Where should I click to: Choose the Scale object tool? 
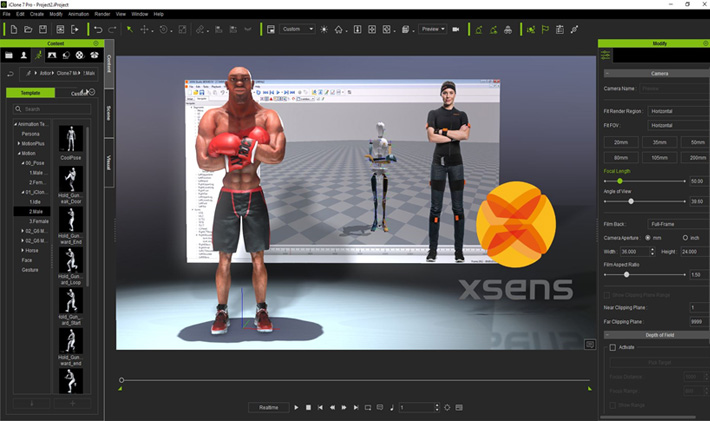click(x=182, y=29)
